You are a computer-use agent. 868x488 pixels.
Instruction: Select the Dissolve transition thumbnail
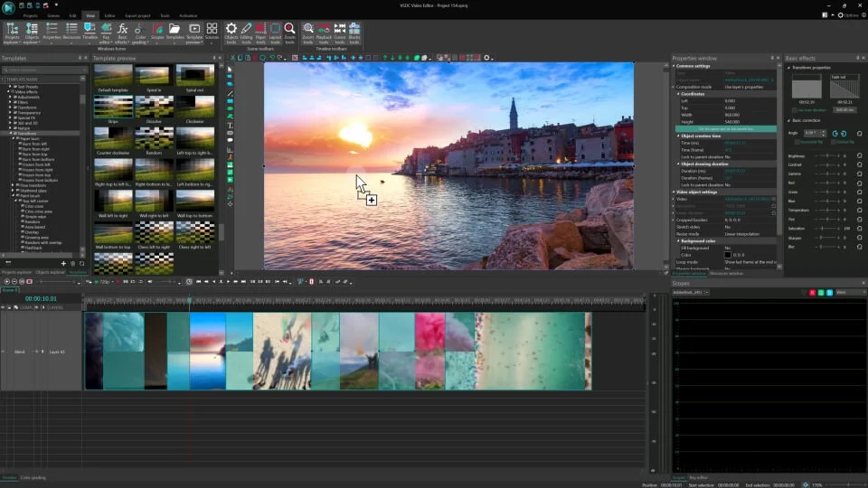tap(154, 107)
